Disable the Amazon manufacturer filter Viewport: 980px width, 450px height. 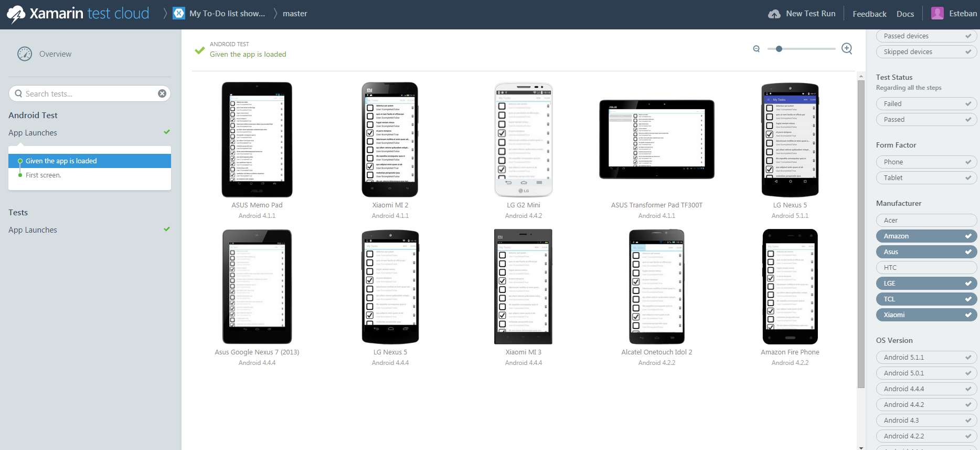point(926,236)
